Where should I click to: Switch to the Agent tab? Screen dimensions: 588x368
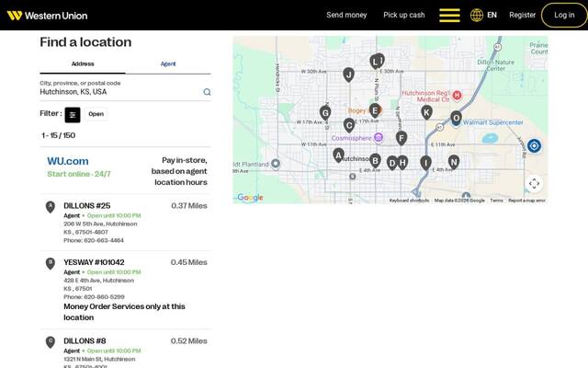click(x=168, y=63)
